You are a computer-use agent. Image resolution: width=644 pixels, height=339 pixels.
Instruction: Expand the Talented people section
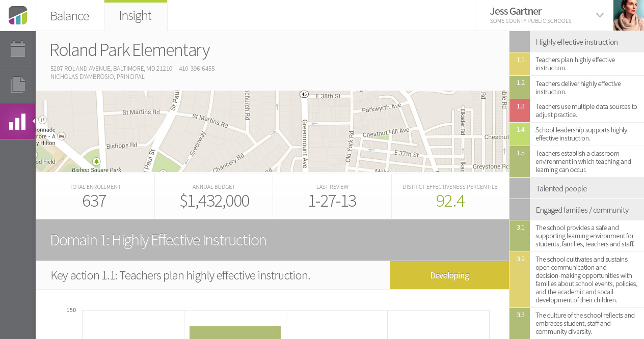[x=577, y=188]
